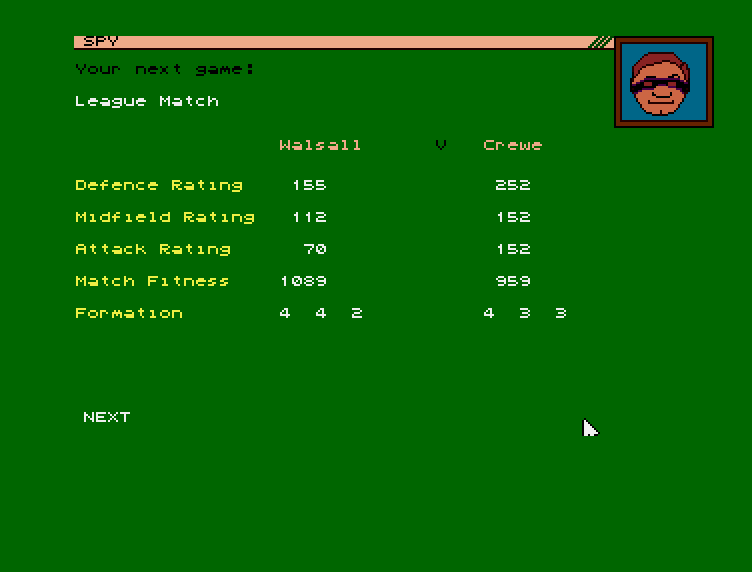Click the striped corner of SPY bar
752x572 pixels.
[600, 42]
